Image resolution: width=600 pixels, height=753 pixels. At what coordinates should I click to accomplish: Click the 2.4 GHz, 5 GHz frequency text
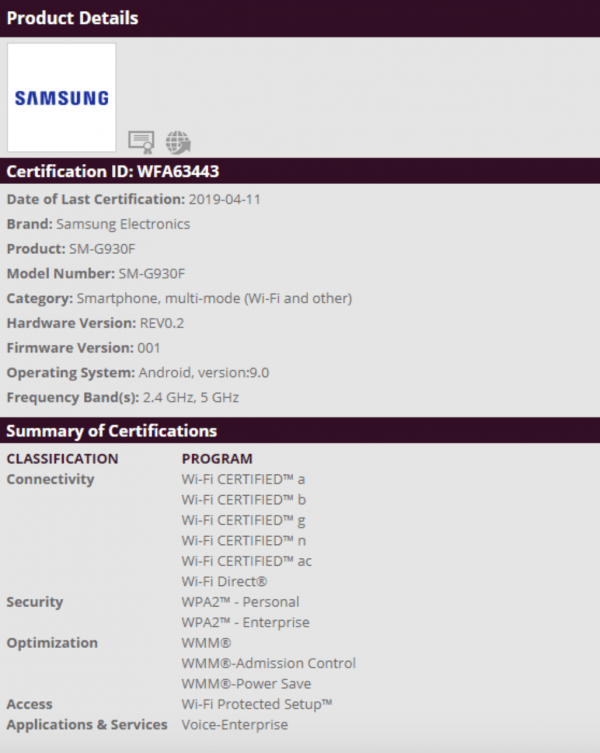(x=189, y=397)
